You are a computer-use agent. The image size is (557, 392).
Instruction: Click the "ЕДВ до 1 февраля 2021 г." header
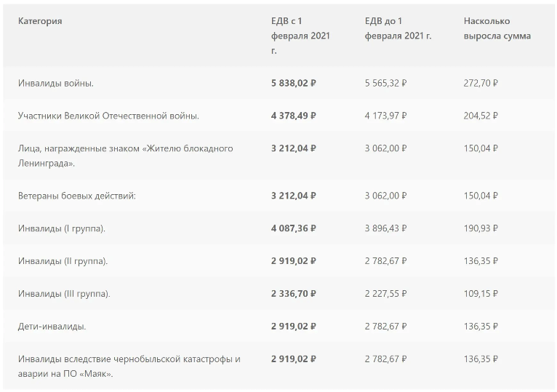(398, 28)
